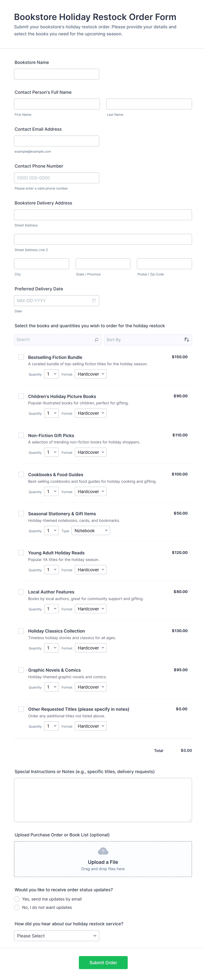This screenshot has width=204, height=980.
Task: Check the Cookbooks & Food Guides checkbox
Action: [21, 474]
